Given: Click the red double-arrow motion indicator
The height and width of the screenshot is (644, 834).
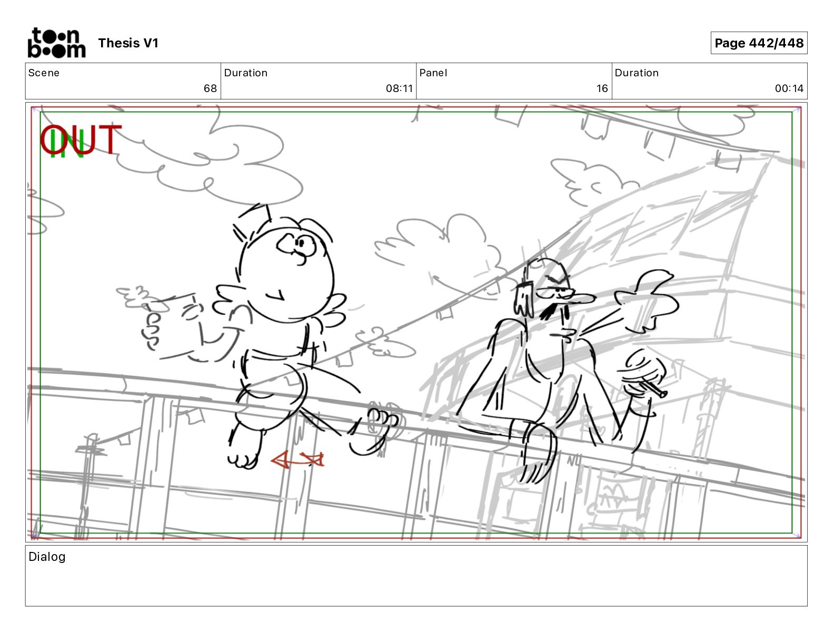Looking at the screenshot, I should 297,460.
